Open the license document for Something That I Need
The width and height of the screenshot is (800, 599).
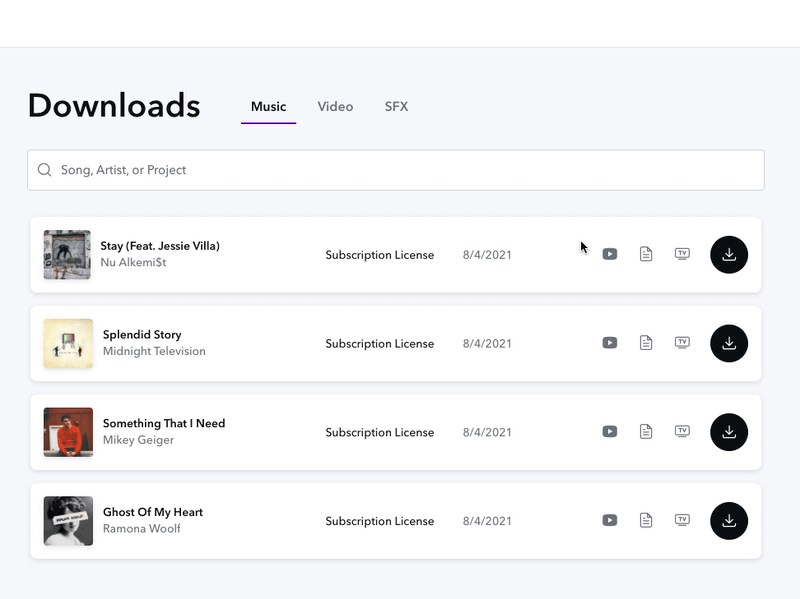coord(647,431)
